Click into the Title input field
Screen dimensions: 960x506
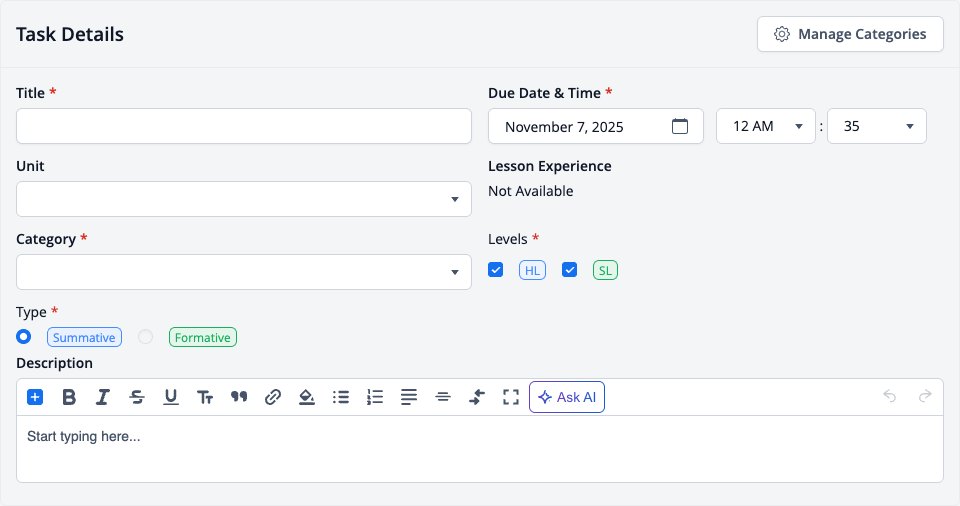pyautogui.click(x=244, y=126)
